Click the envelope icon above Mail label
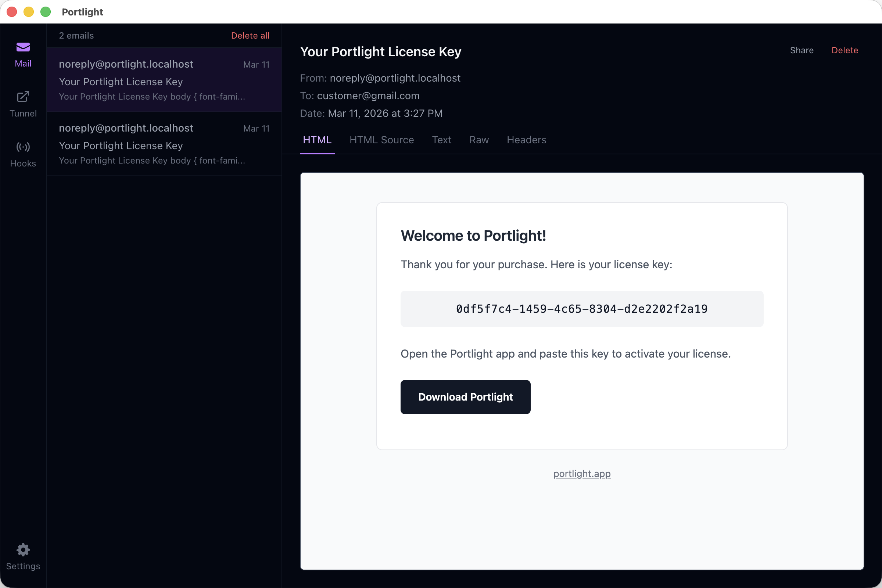Screen dimensions: 882x588 (x=23, y=47)
